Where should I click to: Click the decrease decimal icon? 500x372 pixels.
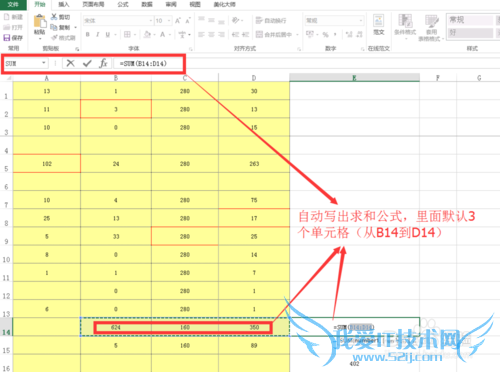coord(359,34)
